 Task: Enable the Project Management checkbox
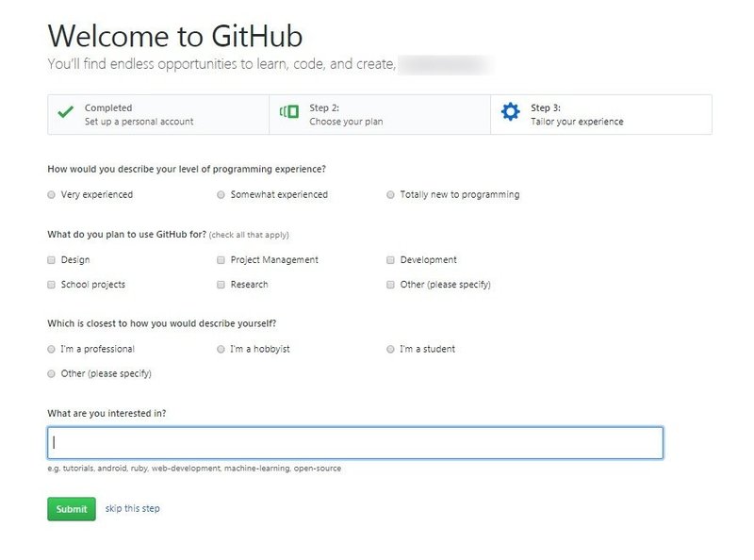point(221,259)
